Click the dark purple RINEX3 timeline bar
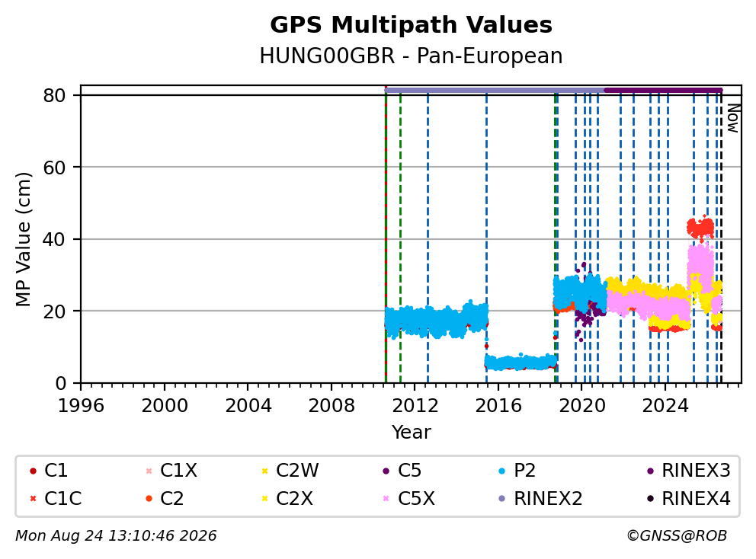756x559 pixels. pyautogui.click(x=664, y=90)
